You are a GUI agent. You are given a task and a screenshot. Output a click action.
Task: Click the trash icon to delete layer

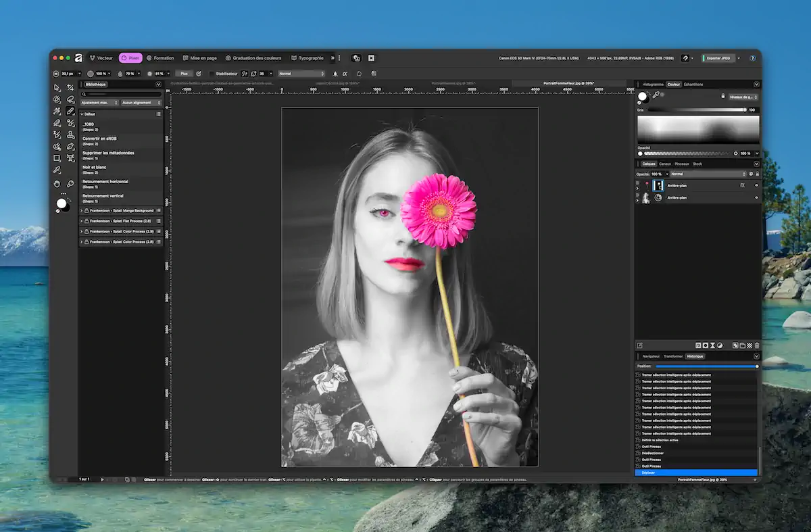coord(757,345)
